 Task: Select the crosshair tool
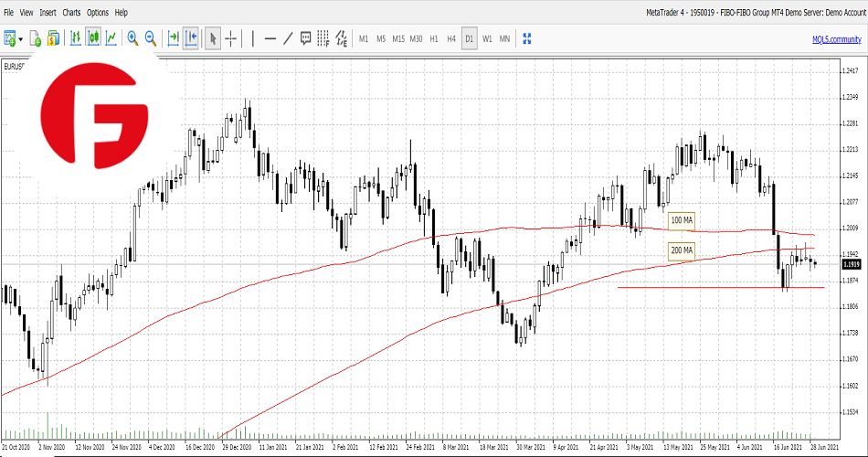[231, 38]
